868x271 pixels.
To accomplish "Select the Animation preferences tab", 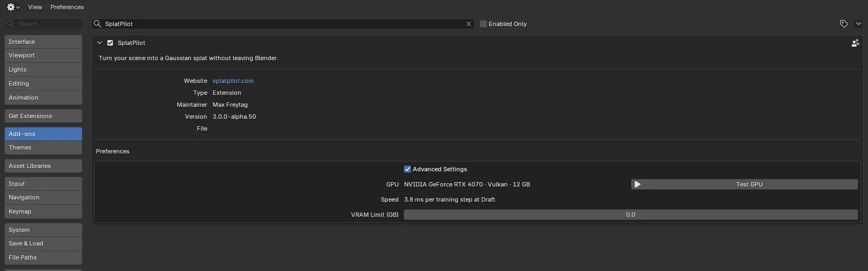I will [x=43, y=98].
